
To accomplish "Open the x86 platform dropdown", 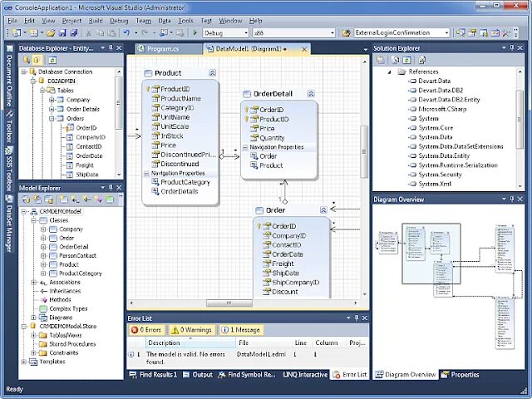I will pyautogui.click(x=332, y=33).
